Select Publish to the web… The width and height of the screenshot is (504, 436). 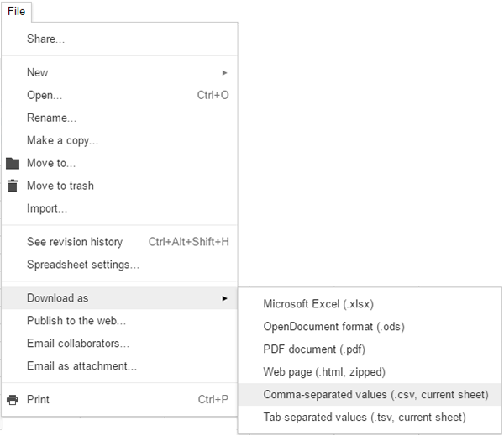click(76, 321)
